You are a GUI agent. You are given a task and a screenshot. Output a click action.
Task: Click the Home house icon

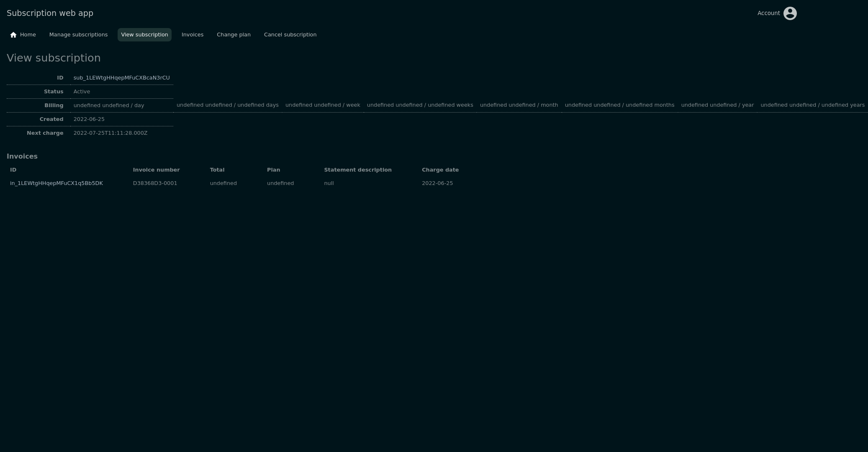coord(13,35)
